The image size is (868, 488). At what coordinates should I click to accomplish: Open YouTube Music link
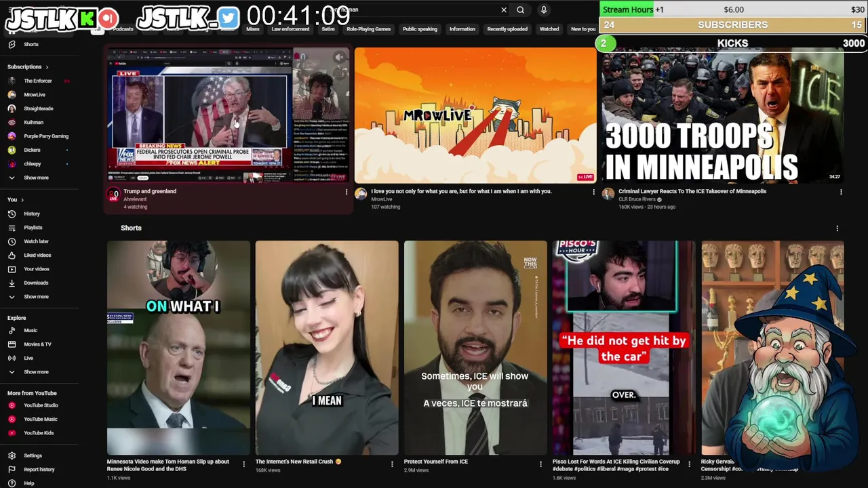pyautogui.click(x=40, y=419)
